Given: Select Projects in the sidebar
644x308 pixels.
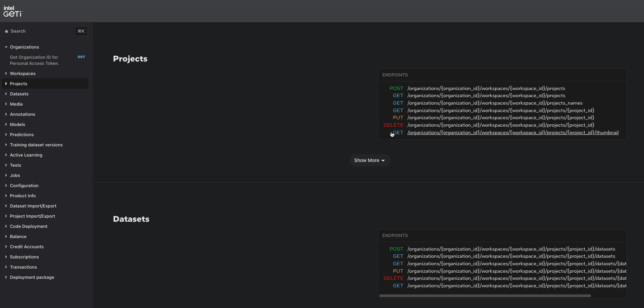Looking at the screenshot, I should [19, 84].
